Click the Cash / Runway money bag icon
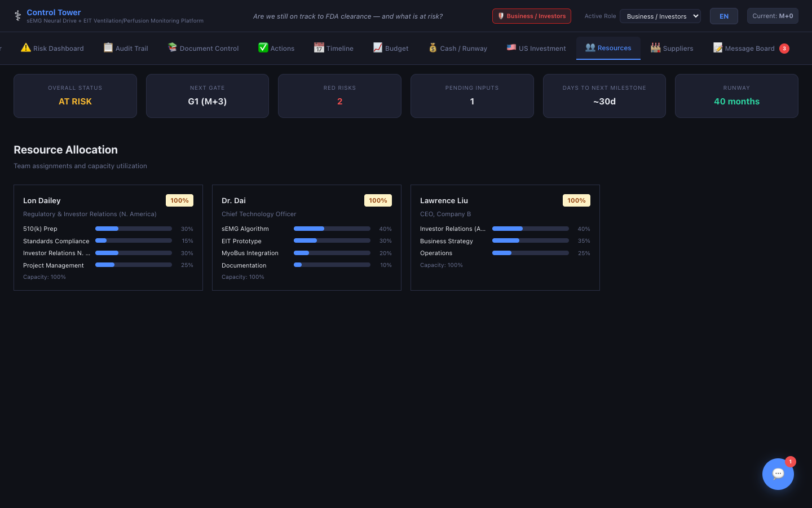 pyautogui.click(x=433, y=48)
